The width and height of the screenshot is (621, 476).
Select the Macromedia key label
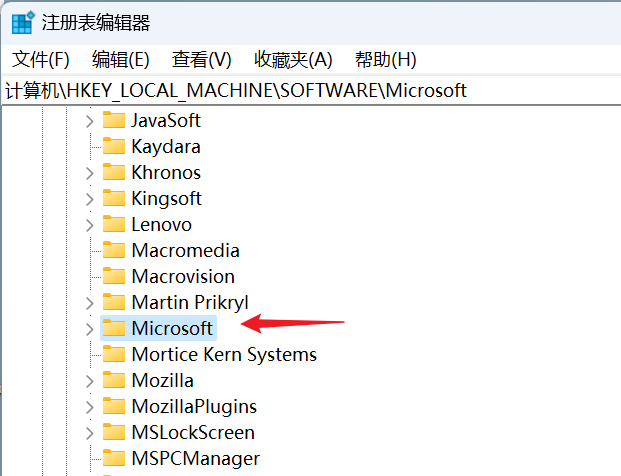point(186,251)
